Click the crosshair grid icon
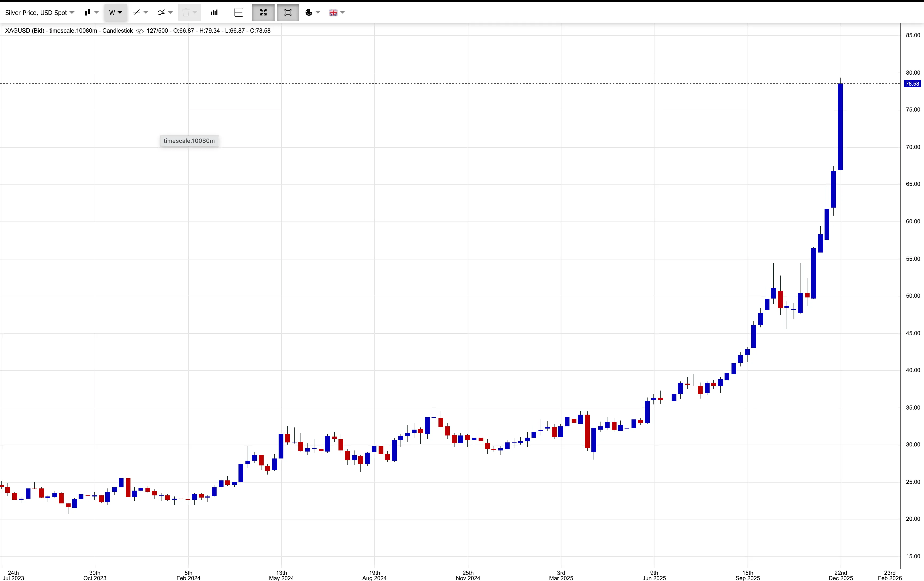This screenshot has width=924, height=581. point(238,12)
